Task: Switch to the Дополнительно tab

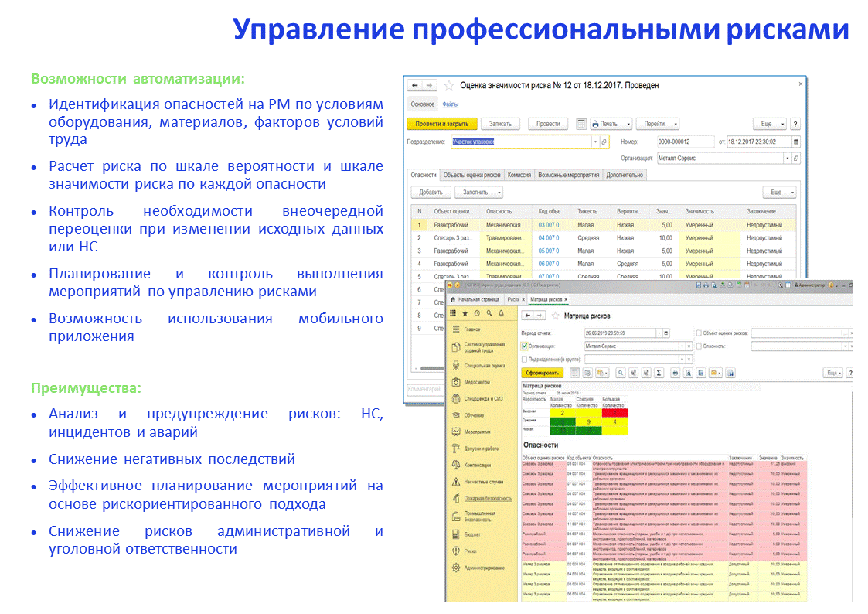Action: click(625, 175)
